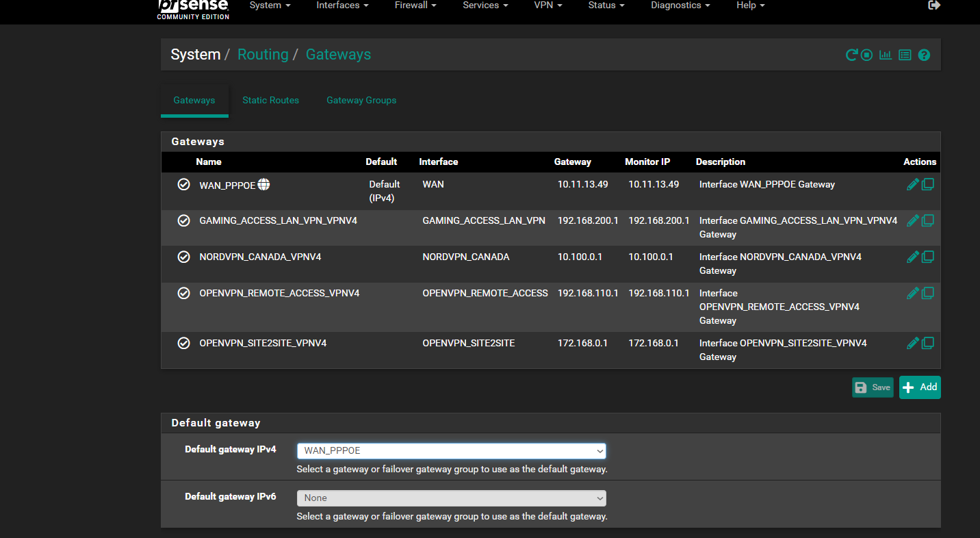980x538 pixels.
Task: Click the OPENVPN_REMOTE_ACCESS interface cell
Action: [x=485, y=294]
